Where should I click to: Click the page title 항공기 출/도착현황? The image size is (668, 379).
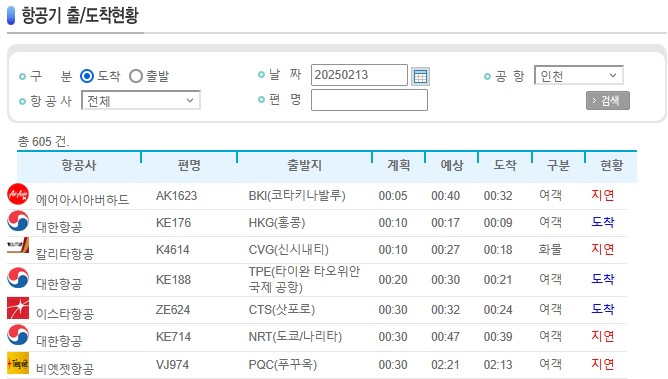80,15
